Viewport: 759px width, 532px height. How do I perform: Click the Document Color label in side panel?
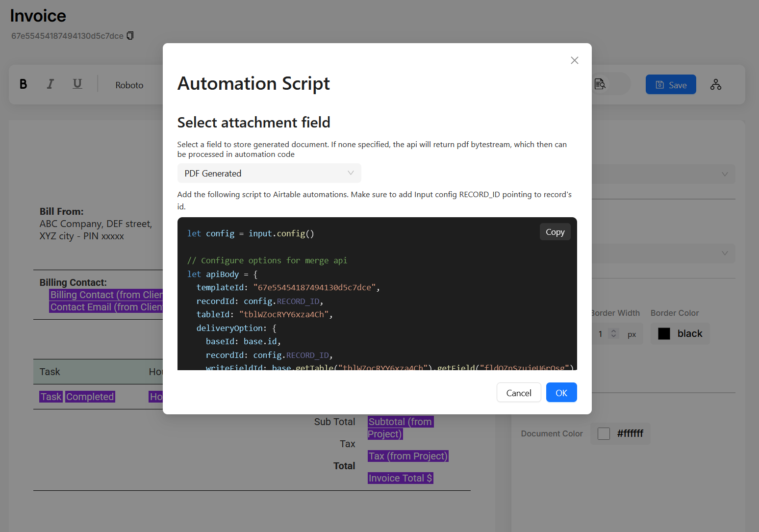tap(552, 433)
